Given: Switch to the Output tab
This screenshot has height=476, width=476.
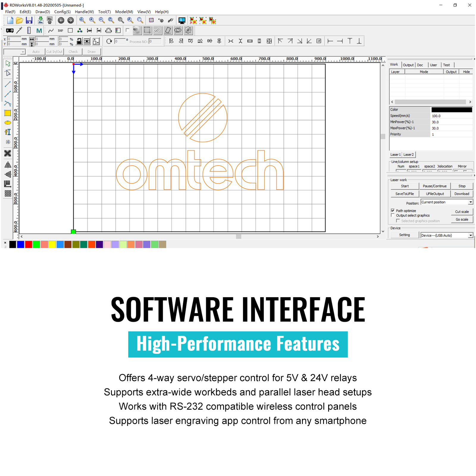Looking at the screenshot, I should tap(408, 65).
